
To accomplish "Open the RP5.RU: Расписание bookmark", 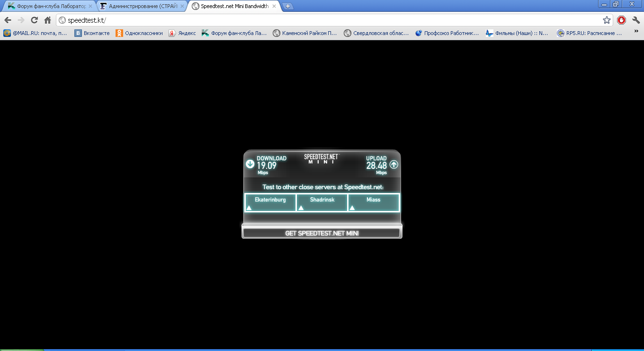I will click(590, 33).
